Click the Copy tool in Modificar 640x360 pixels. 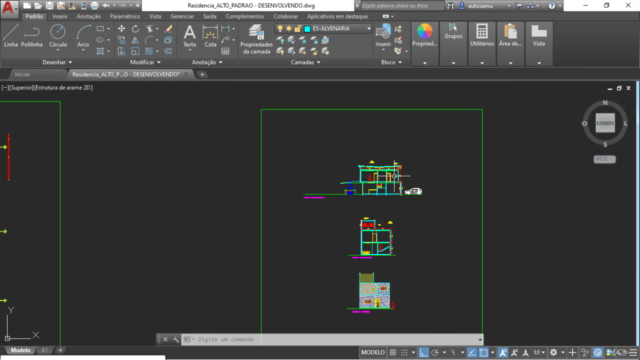(x=121, y=40)
